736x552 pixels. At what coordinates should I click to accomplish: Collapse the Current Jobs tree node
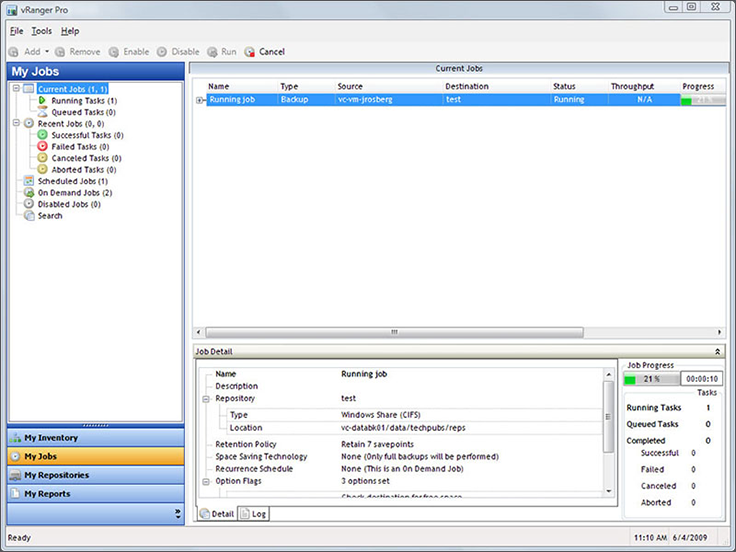(16, 88)
